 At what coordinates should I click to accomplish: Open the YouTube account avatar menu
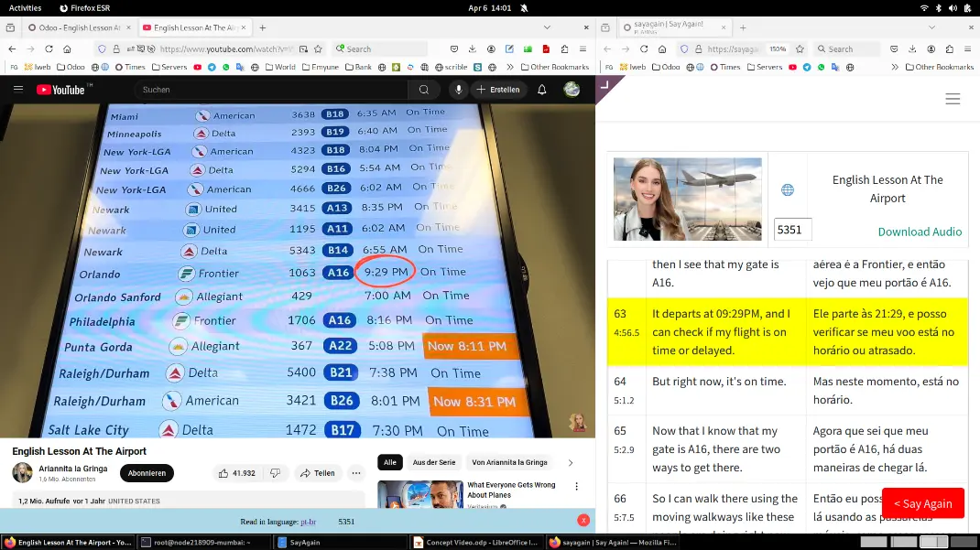click(x=572, y=90)
